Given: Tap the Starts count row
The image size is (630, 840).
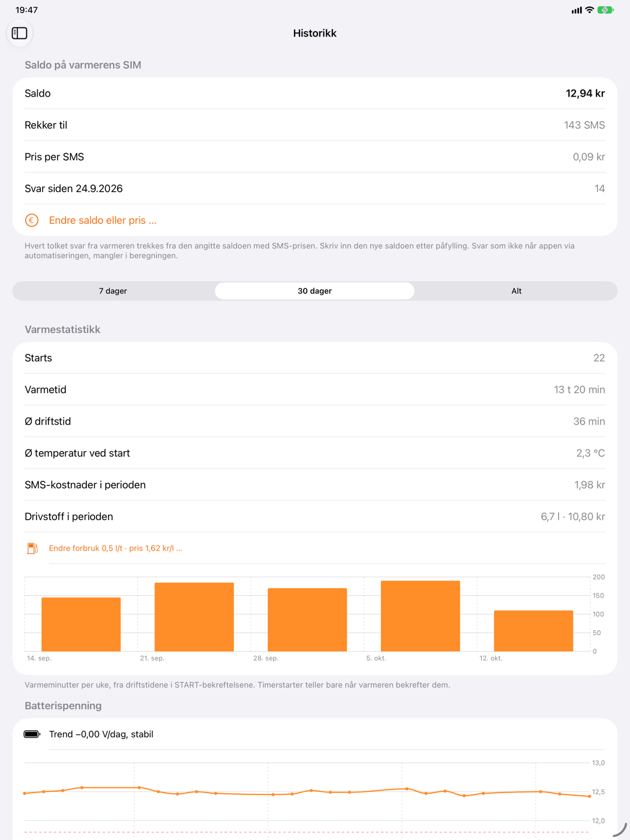Looking at the screenshot, I should (x=314, y=358).
